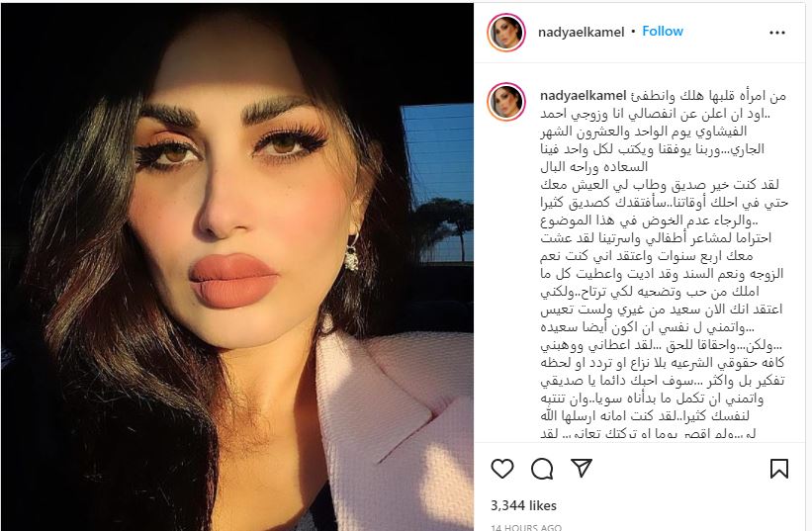Save the post with the bookmark icon

pyautogui.click(x=778, y=469)
